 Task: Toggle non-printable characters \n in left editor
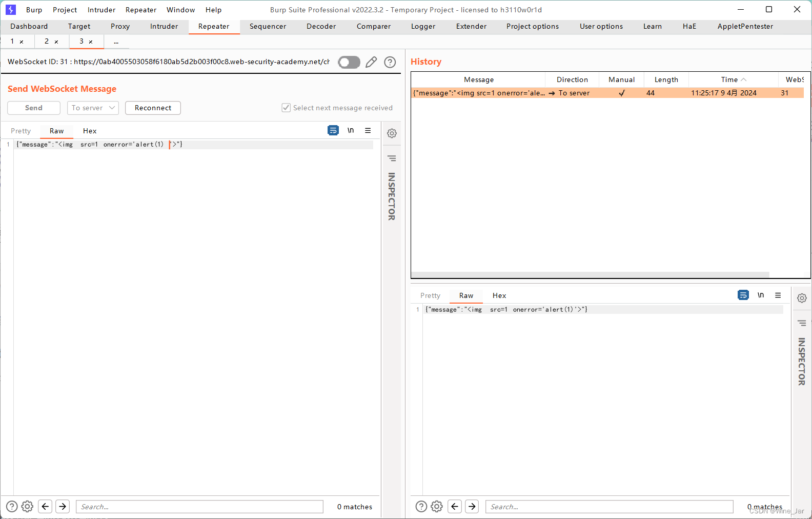pos(351,130)
